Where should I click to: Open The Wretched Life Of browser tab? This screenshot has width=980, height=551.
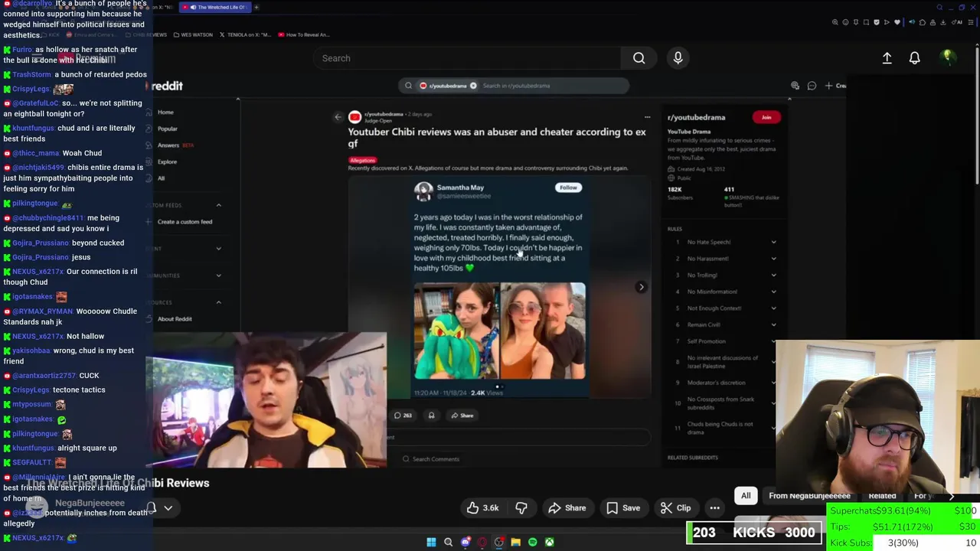tap(215, 7)
